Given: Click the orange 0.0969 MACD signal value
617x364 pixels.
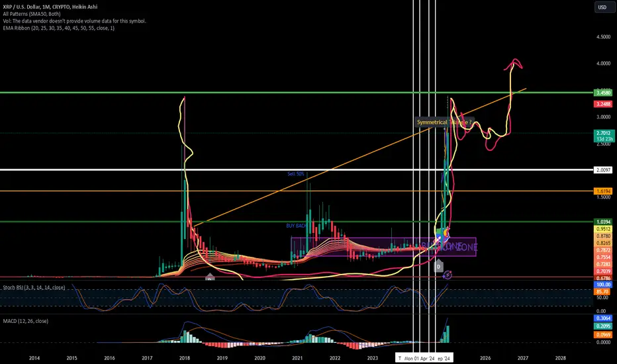Looking at the screenshot, I should tap(603, 335).
